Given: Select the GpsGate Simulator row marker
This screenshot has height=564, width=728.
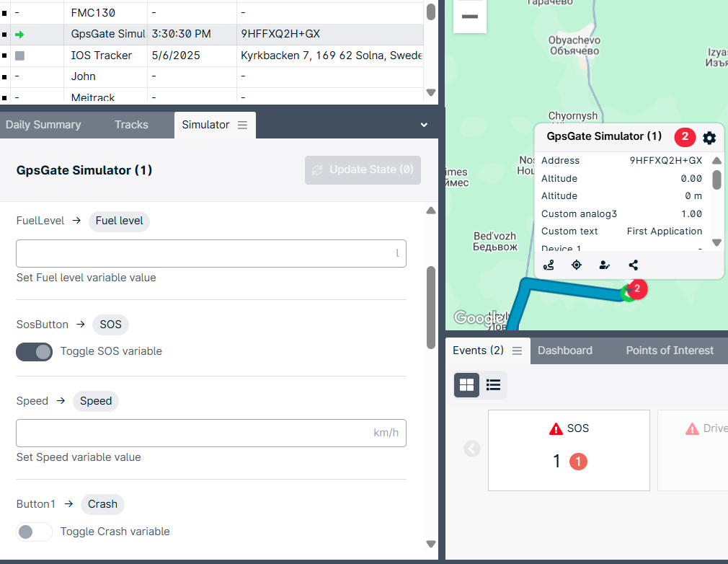Looking at the screenshot, I should (4, 35).
